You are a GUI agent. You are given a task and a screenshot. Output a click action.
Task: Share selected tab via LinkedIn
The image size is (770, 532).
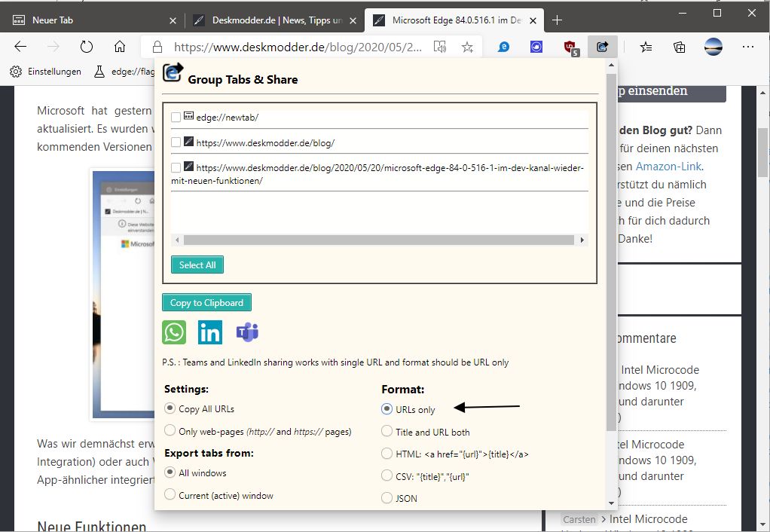point(209,332)
